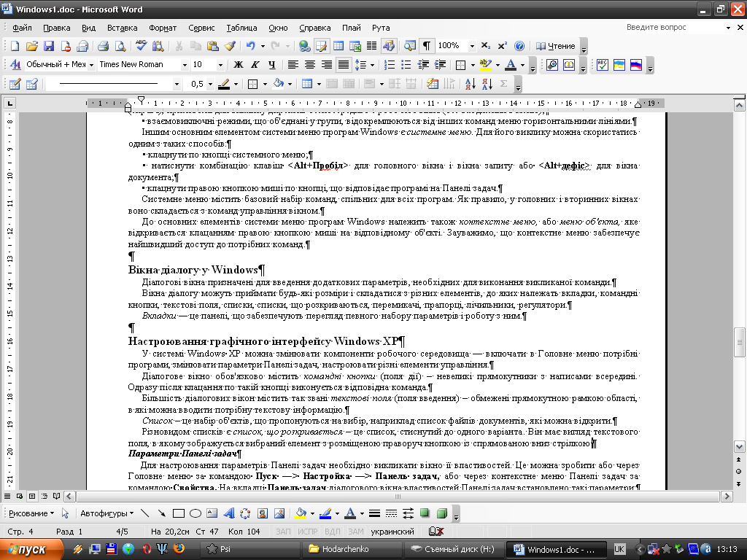The image size is (747, 560).
Task: Align text to the right
Action: (x=326, y=65)
